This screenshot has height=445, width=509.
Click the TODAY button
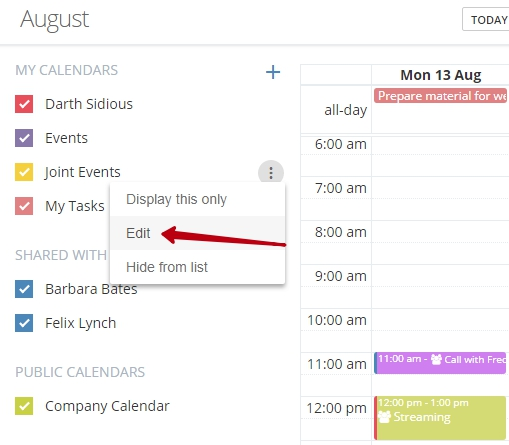point(486,20)
